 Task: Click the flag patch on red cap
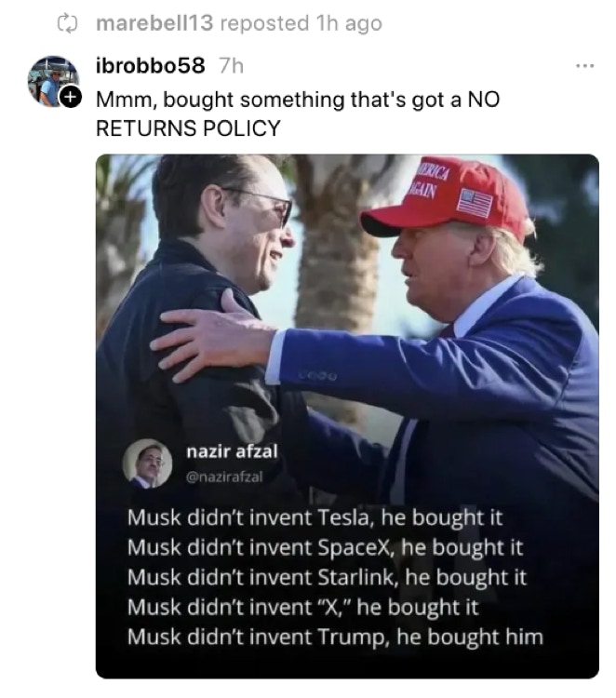tap(475, 203)
